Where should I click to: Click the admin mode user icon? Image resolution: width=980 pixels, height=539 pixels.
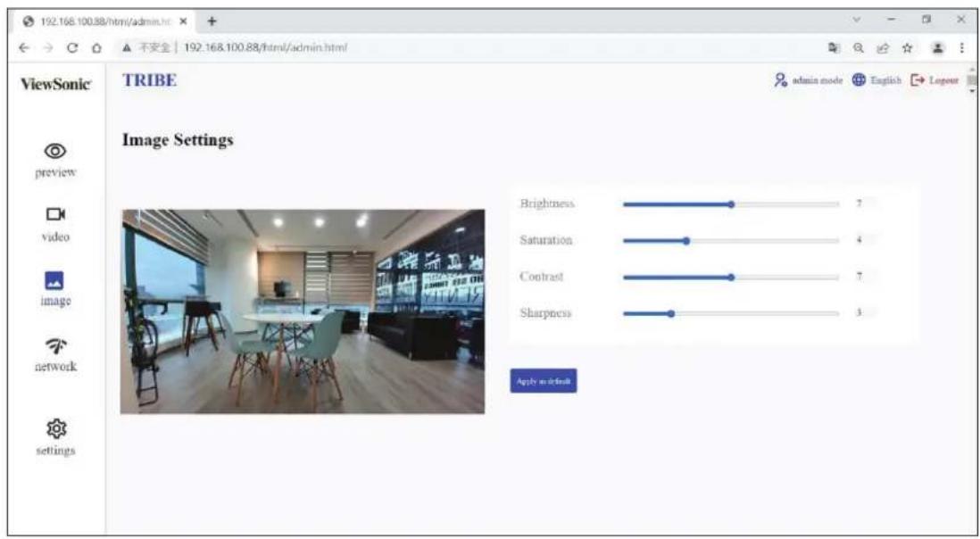(781, 80)
